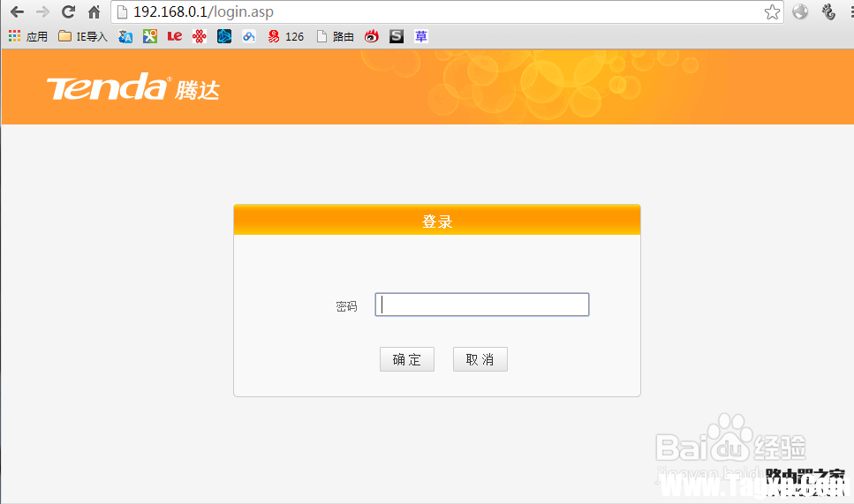Go back with the browser back arrow
Screen dimensions: 854x504
pos(17,11)
